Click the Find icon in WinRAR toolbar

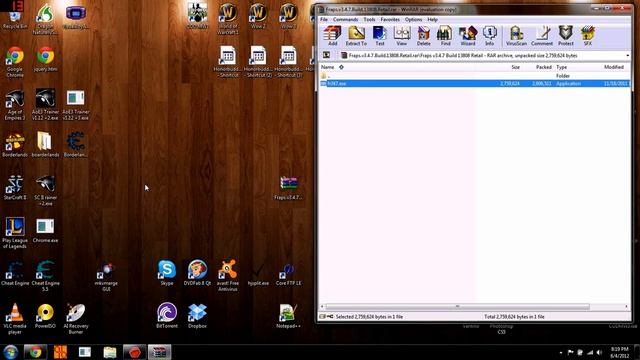click(x=445, y=36)
